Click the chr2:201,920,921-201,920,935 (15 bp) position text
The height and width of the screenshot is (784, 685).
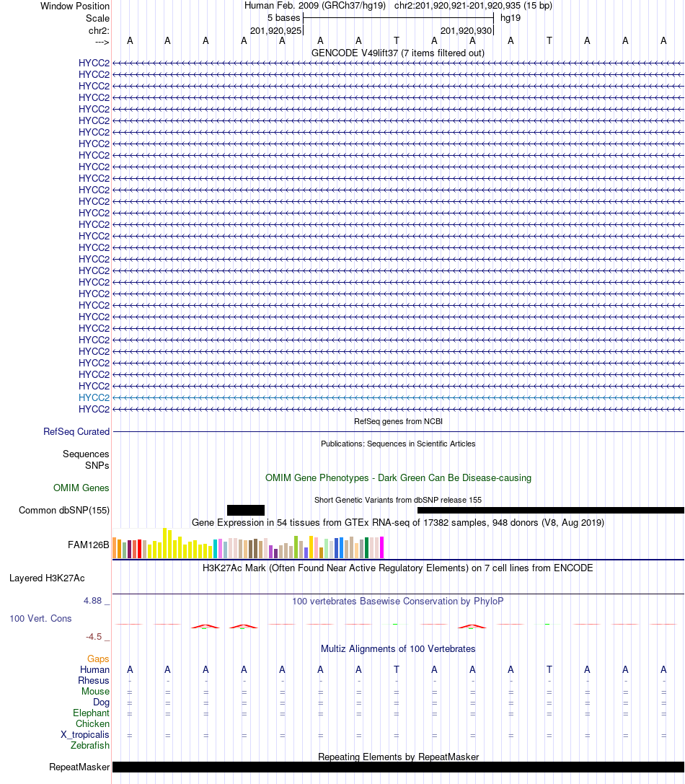pyautogui.click(x=473, y=6)
